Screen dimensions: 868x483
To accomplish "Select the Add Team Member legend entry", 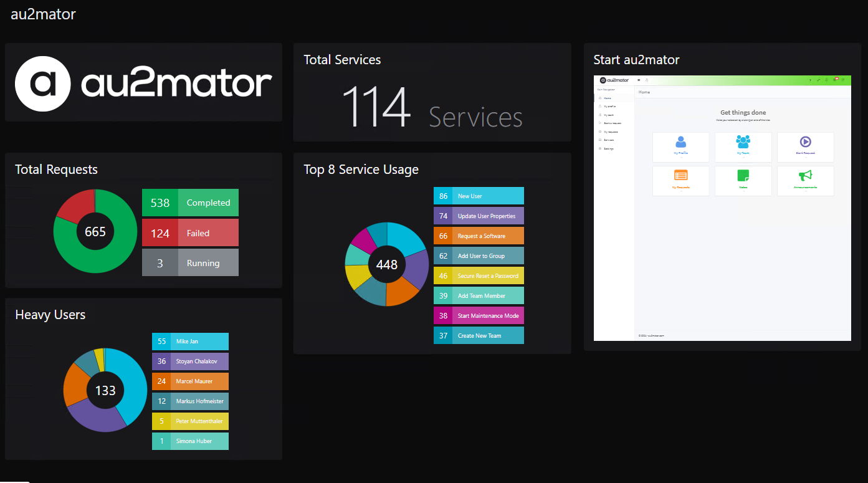I will [479, 295].
